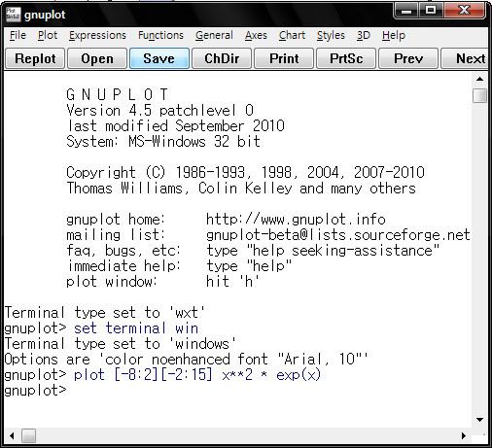Open the Chart menu
Viewport: 492px width, 448px height.
(x=292, y=35)
